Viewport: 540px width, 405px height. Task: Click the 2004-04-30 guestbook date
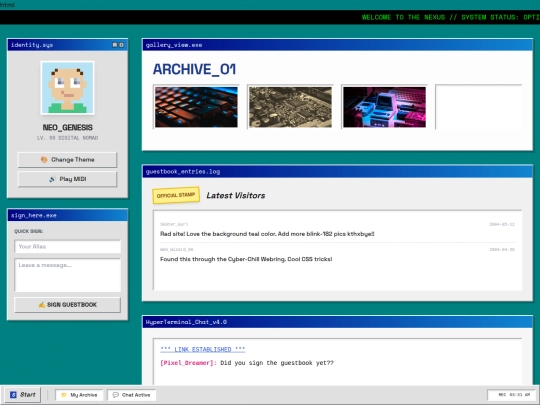(502, 250)
